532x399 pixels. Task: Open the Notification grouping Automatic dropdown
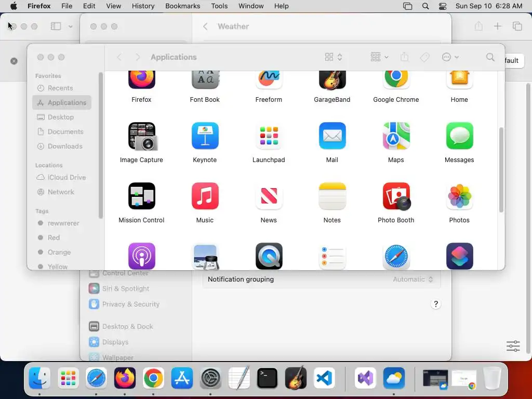413,279
